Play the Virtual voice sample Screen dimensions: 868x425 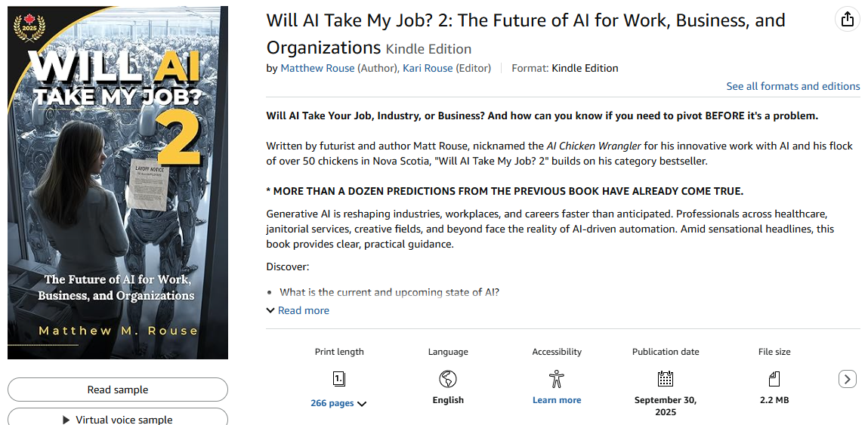(118, 419)
